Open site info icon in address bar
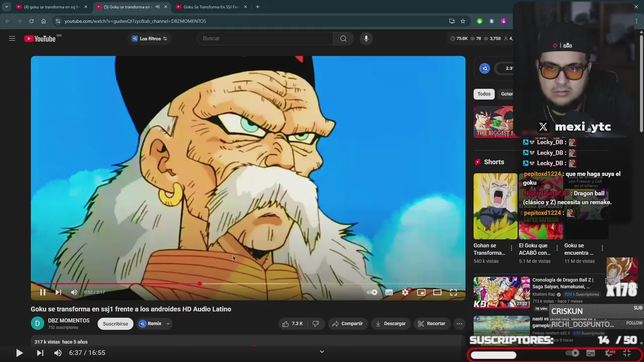644x362 pixels. (58, 21)
